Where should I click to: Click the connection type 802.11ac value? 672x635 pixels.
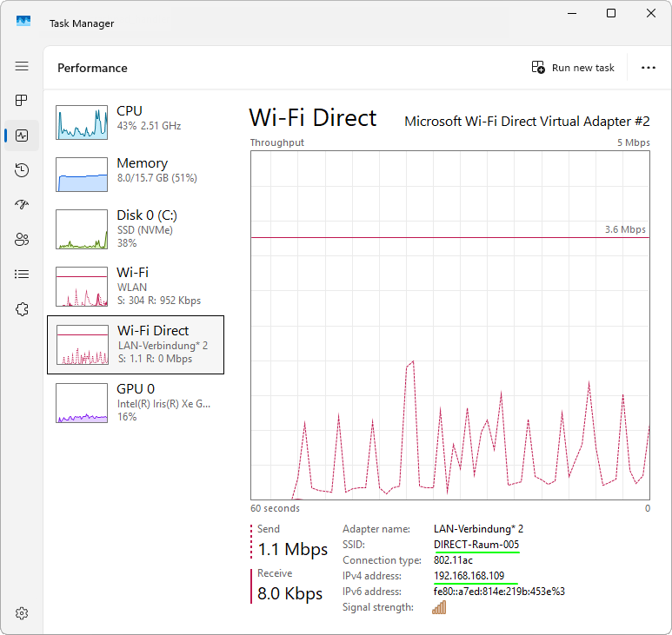coord(453,560)
